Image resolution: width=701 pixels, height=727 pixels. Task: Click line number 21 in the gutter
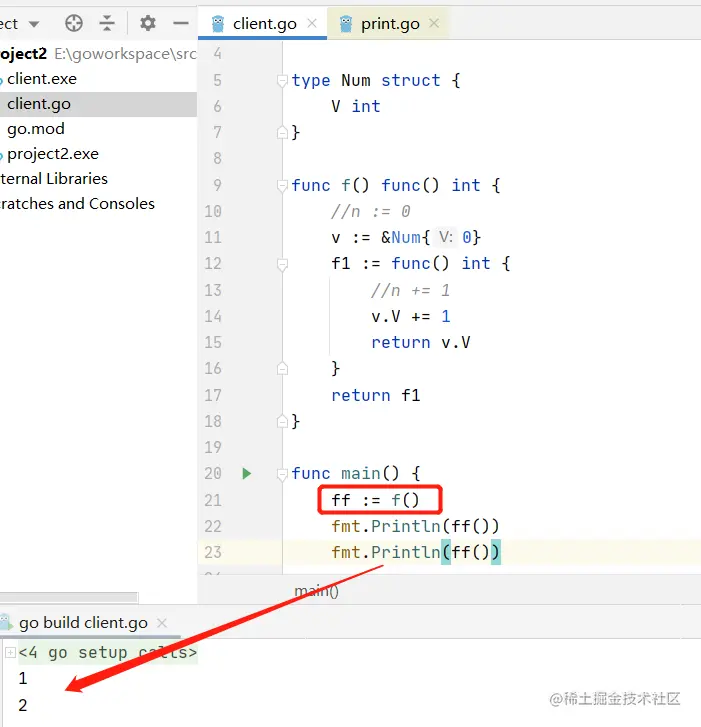(213, 500)
